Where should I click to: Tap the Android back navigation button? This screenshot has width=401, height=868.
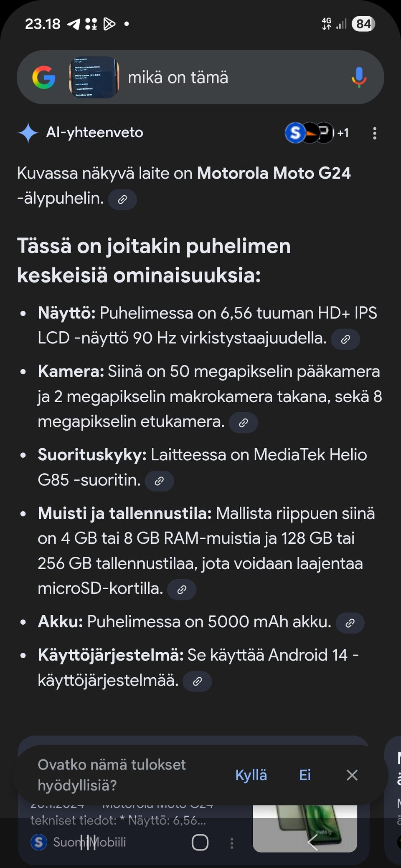pyautogui.click(x=312, y=842)
